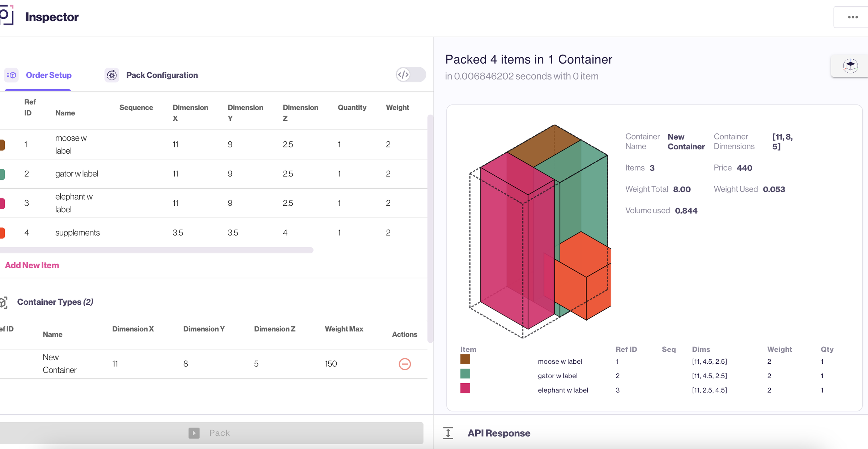Select the 'moose w label' name cell

tap(71, 145)
